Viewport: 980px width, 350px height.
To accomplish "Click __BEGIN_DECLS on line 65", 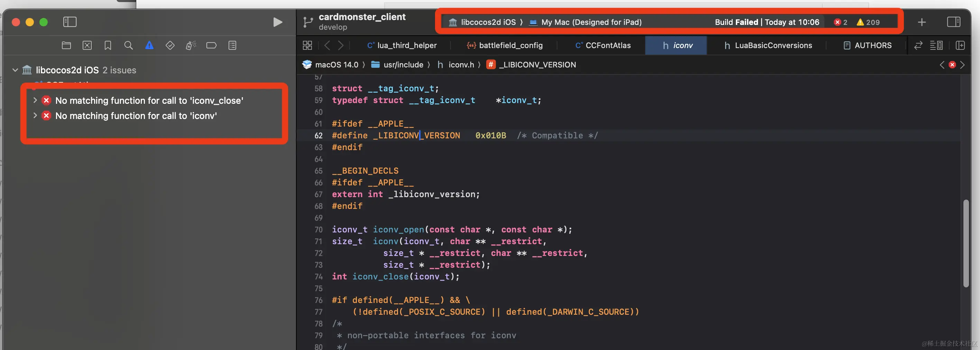I will [x=365, y=171].
